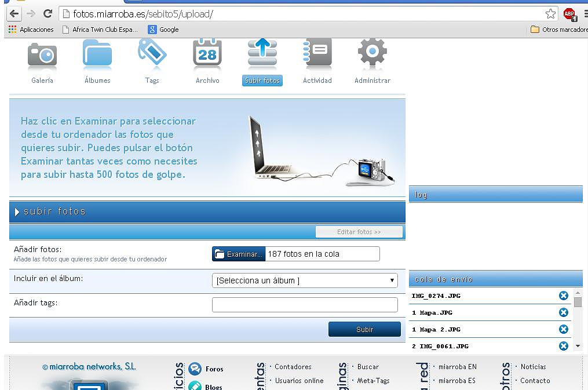Remove IMG_0274.JPG from the upload queue
Viewport: 588px width, 390px height.
(563, 296)
